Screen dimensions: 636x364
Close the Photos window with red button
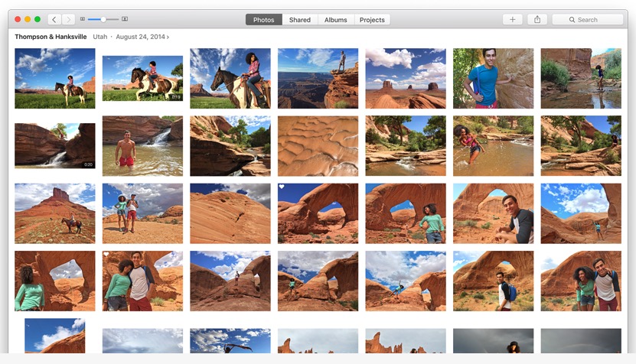[18, 19]
